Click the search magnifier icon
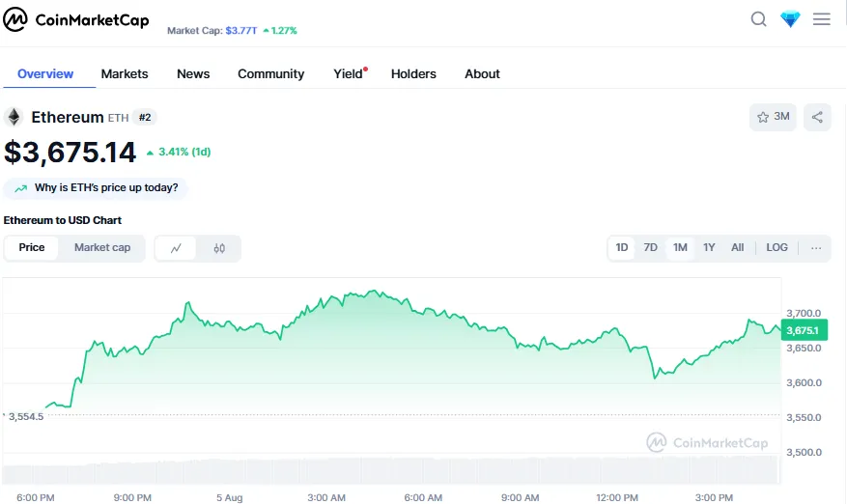The height and width of the screenshot is (504, 847). point(759,19)
